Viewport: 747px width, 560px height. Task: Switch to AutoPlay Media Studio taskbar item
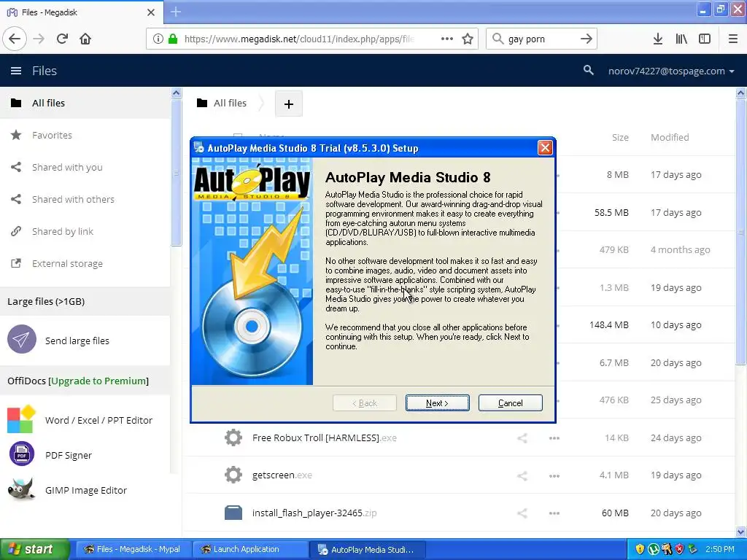point(367,549)
